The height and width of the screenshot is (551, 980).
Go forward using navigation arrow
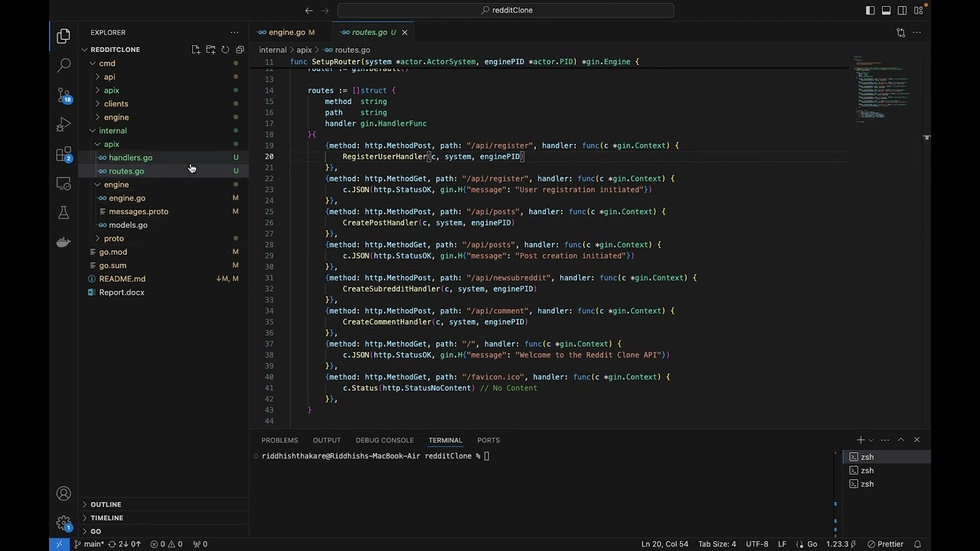click(325, 10)
